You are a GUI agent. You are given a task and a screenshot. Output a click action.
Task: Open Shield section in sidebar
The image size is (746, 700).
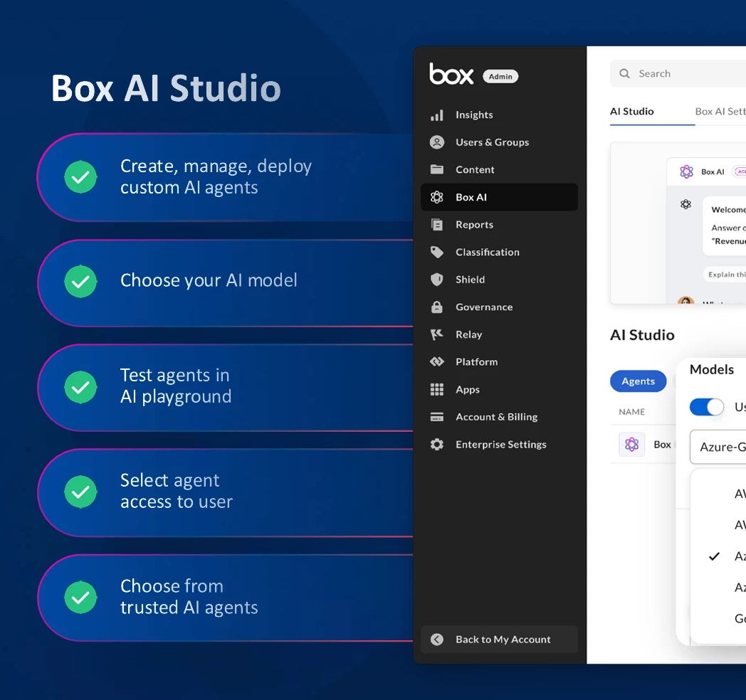[499, 280]
